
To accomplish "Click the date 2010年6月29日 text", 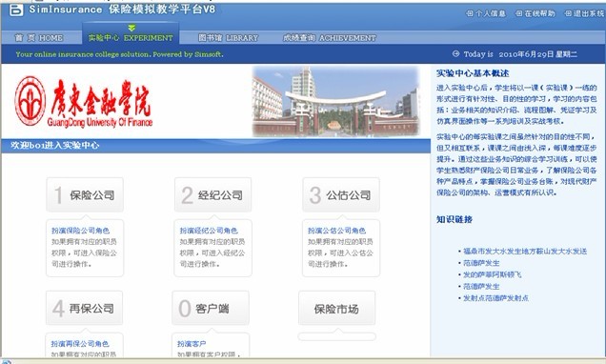I will [526, 54].
